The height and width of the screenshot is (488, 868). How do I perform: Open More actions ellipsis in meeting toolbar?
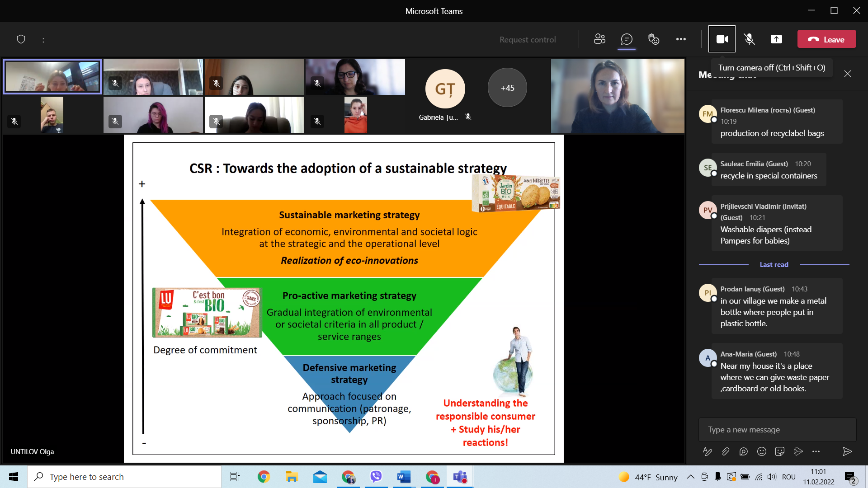[681, 39]
